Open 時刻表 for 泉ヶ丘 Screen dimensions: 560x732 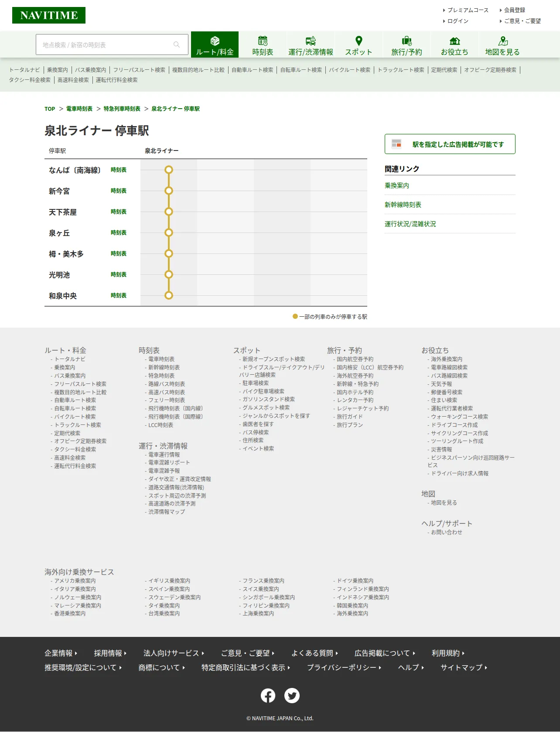tap(119, 233)
